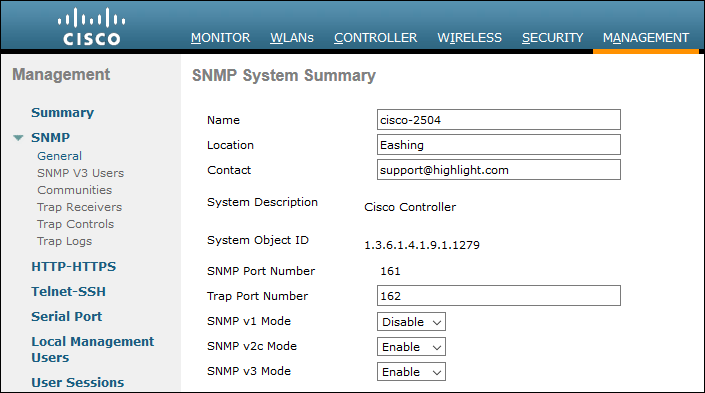
Task: Open the SNMP v3 Mode dropdown
Action: [x=411, y=372]
